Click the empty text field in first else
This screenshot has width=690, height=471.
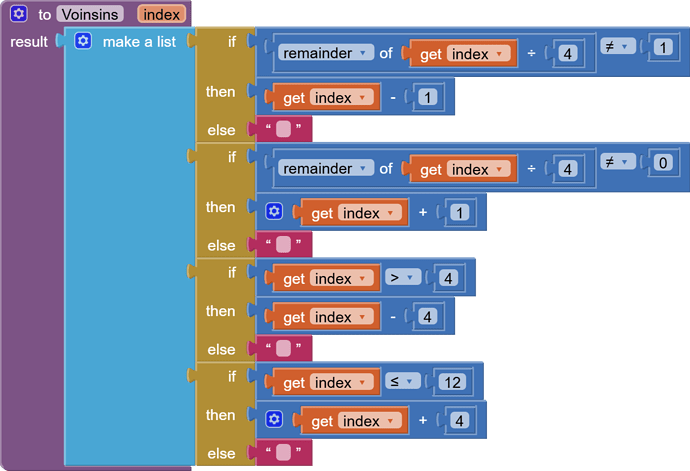284,130
